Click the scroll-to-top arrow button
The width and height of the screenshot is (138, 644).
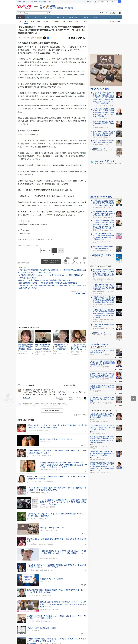pyautogui.click(x=133, y=398)
